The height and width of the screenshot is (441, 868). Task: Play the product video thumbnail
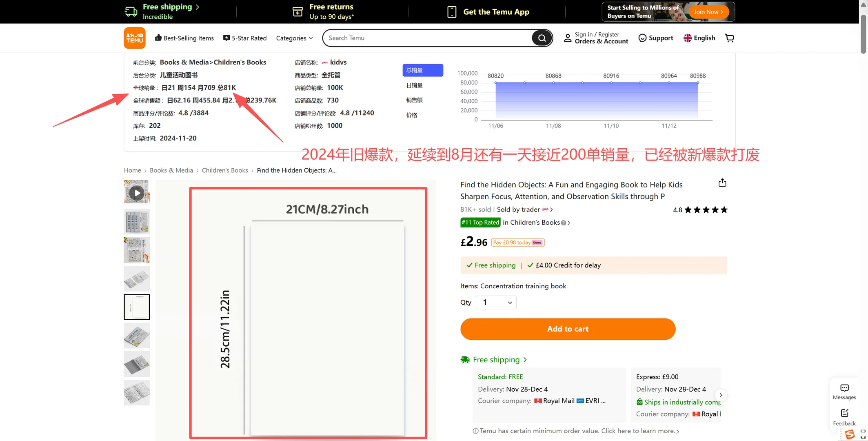[137, 192]
